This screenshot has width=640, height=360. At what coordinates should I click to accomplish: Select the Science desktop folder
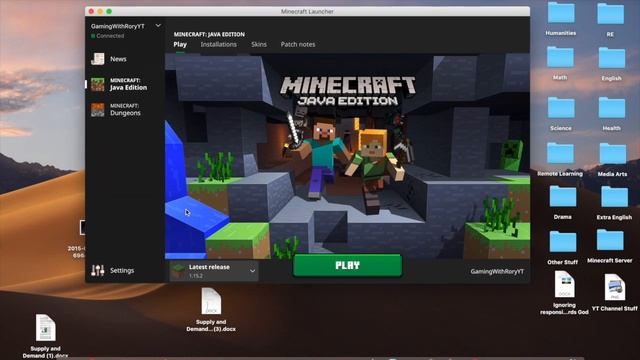[561, 114]
